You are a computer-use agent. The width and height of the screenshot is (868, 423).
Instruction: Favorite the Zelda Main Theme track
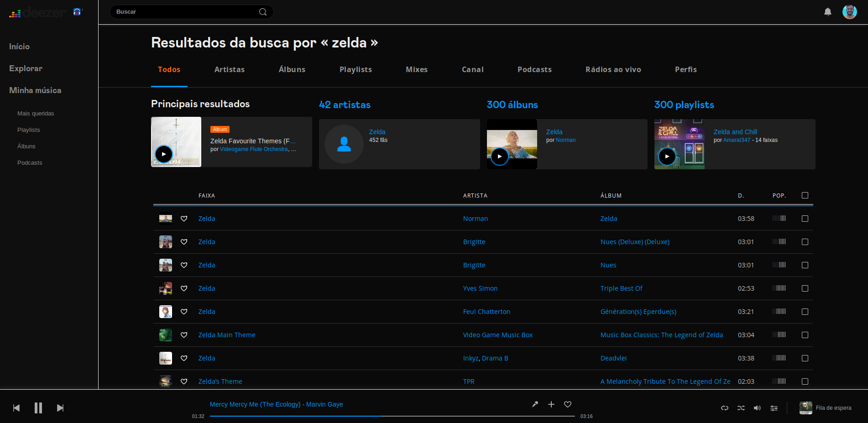[x=184, y=335]
